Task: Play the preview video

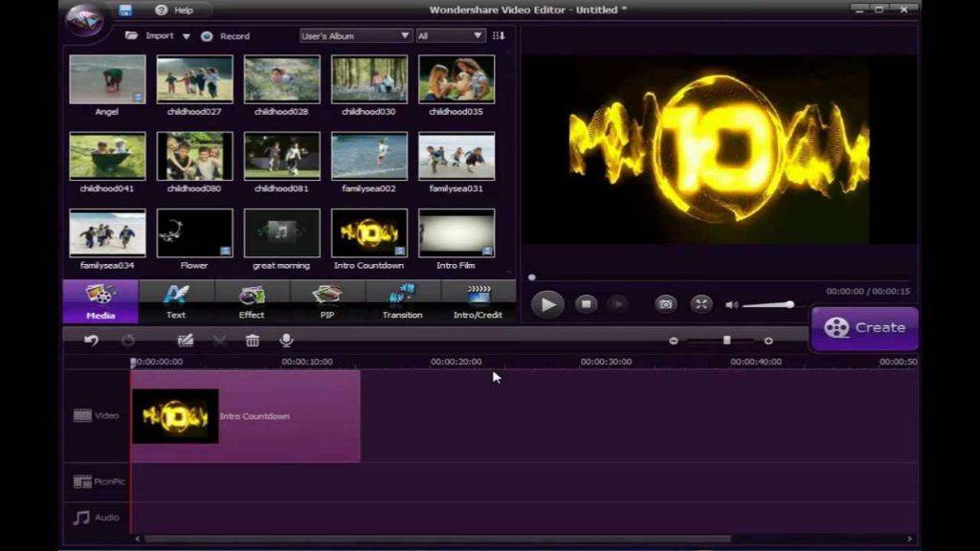Action: (x=547, y=304)
